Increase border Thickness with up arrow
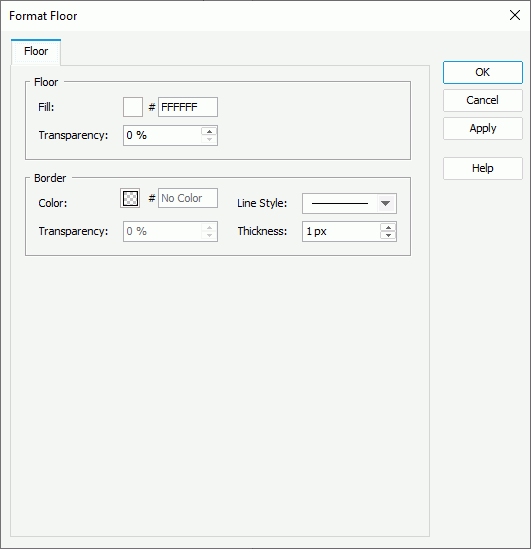This screenshot has height=549, width=531. [x=388, y=228]
